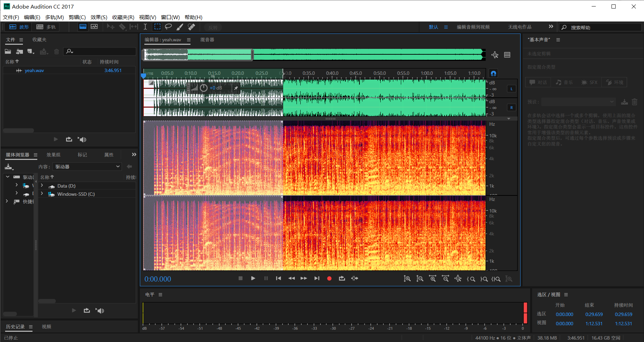Select the 无线电作品 workspace

pos(520,27)
